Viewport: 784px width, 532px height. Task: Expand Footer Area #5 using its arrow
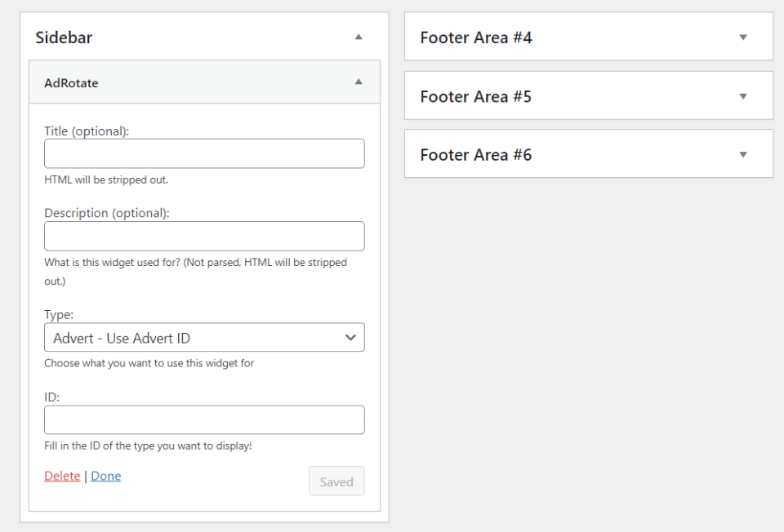(743, 96)
